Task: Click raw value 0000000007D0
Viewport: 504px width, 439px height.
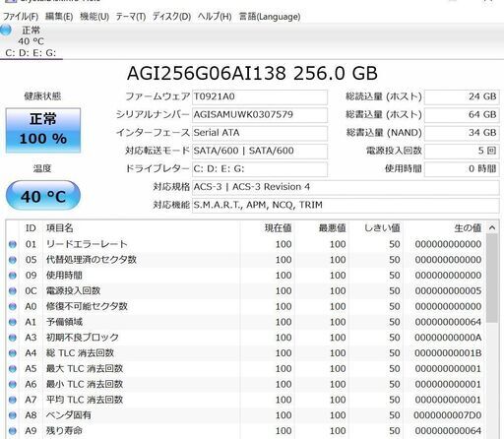Action: pyautogui.click(x=448, y=415)
